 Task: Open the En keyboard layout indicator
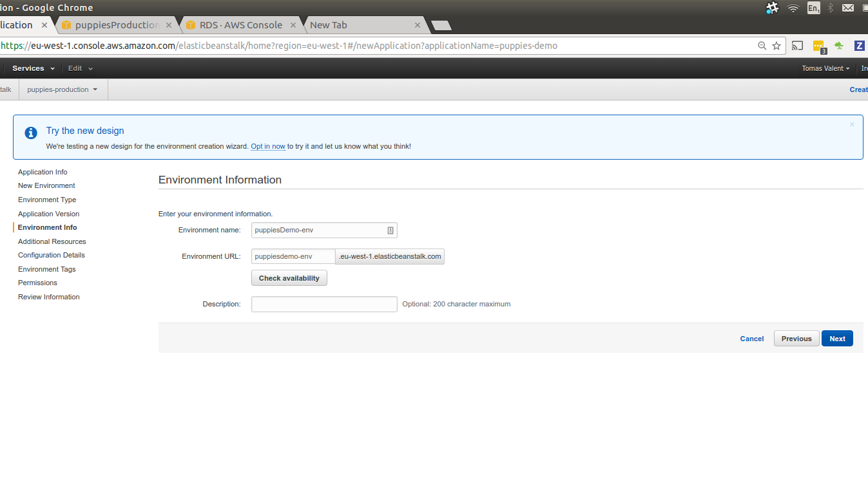click(813, 8)
